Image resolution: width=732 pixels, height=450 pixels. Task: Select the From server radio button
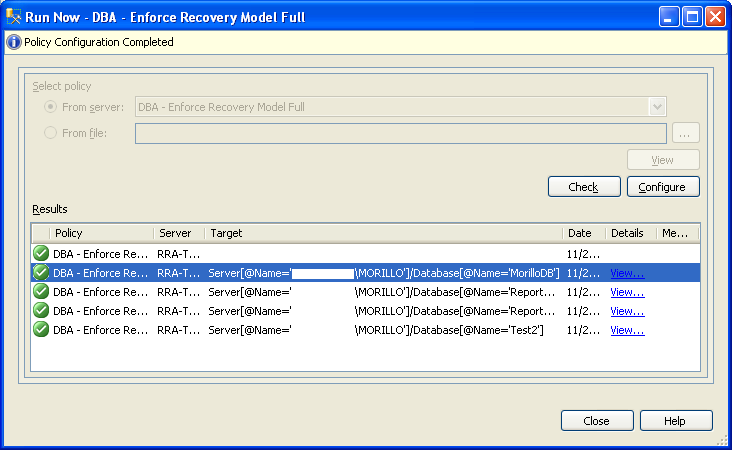pyautogui.click(x=50, y=107)
